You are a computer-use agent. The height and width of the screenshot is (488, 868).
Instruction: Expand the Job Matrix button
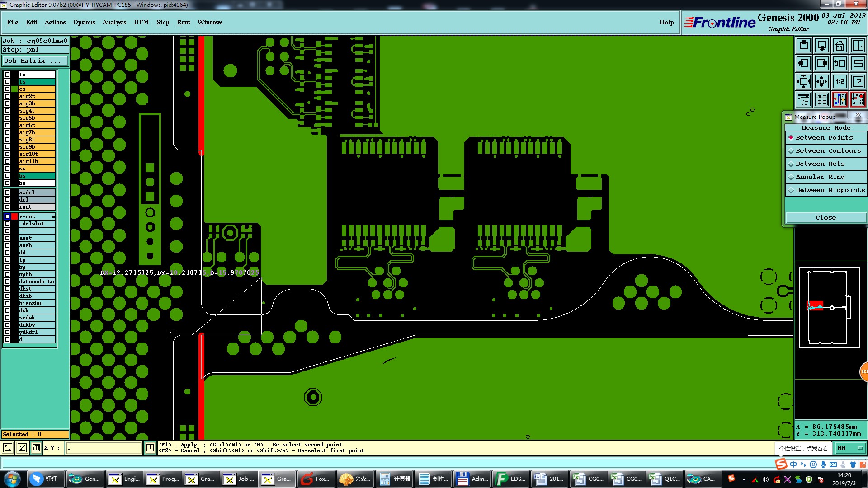pyautogui.click(x=35, y=61)
